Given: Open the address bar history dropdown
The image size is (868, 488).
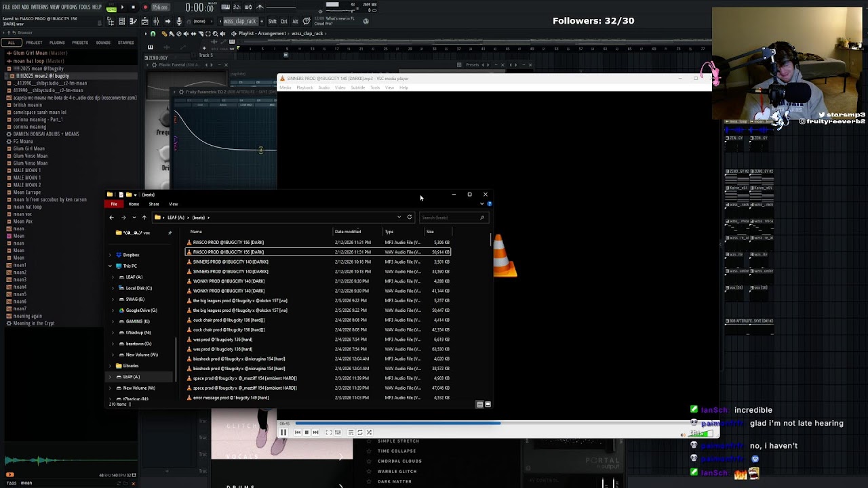Looking at the screenshot, I should click(x=399, y=218).
